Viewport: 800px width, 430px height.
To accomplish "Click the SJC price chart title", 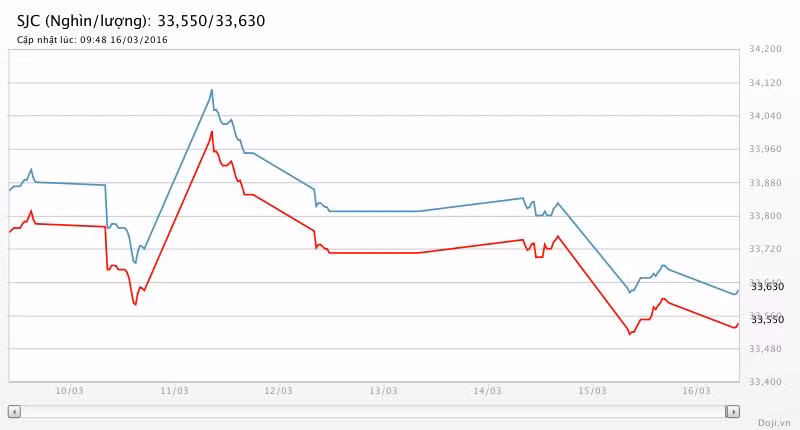I will tap(141, 20).
